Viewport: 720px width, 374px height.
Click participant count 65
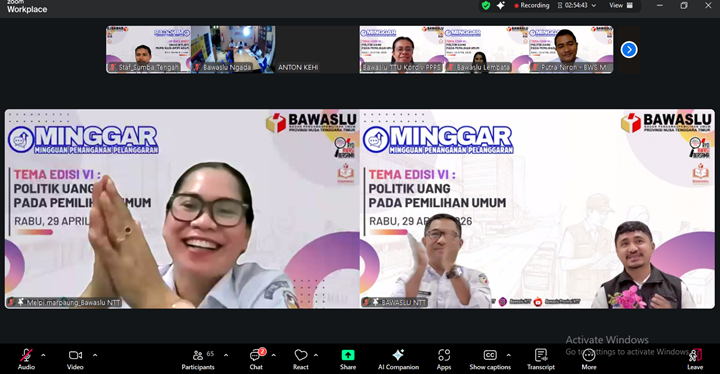coord(210,353)
